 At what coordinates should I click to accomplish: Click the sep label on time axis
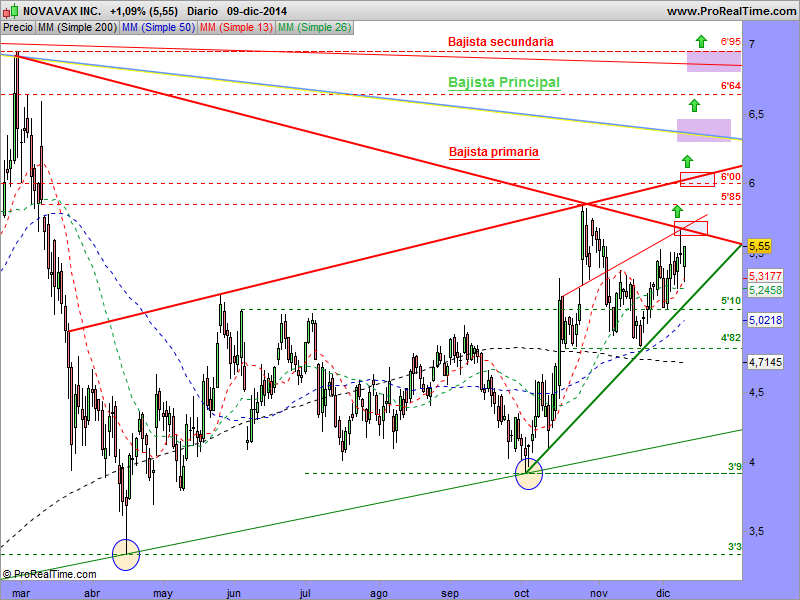click(x=450, y=593)
